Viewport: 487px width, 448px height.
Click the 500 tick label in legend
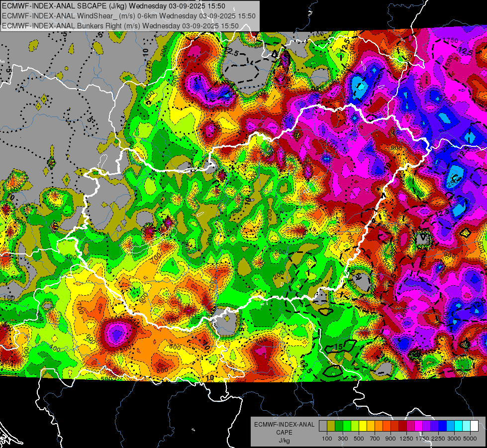click(x=359, y=439)
